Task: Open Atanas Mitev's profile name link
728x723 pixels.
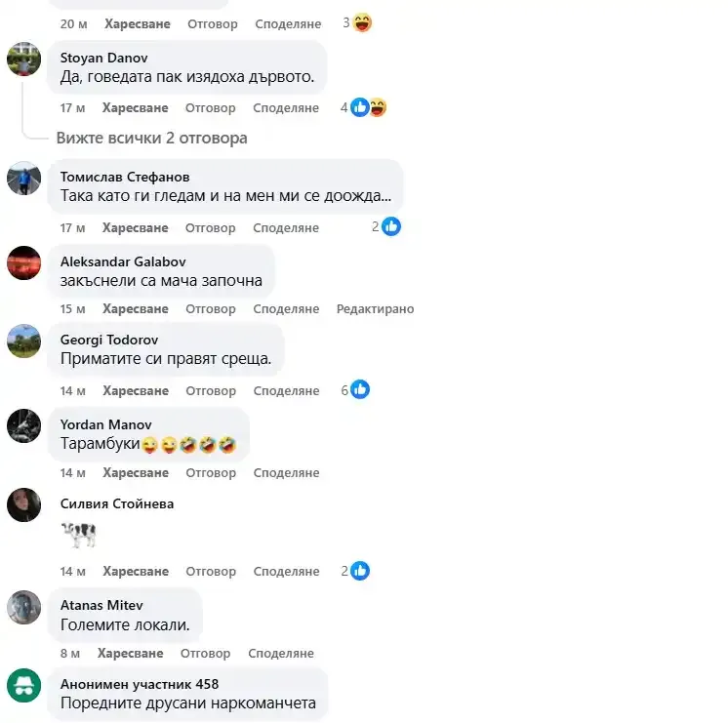Action: (x=101, y=605)
